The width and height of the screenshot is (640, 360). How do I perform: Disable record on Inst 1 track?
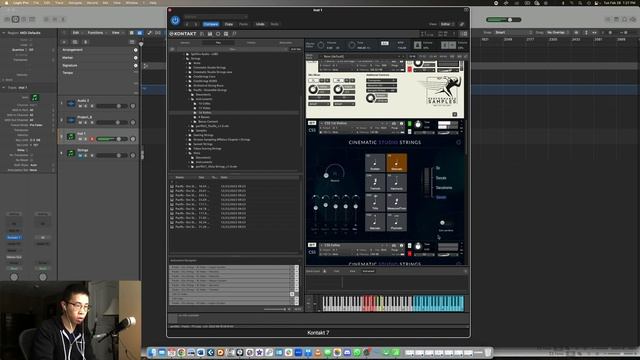[x=92, y=139]
